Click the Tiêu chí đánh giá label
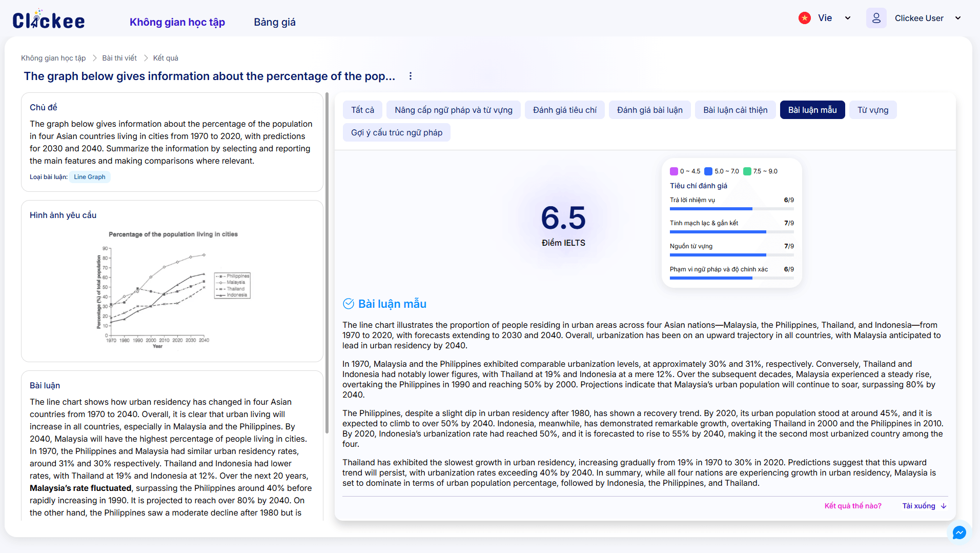 click(699, 186)
